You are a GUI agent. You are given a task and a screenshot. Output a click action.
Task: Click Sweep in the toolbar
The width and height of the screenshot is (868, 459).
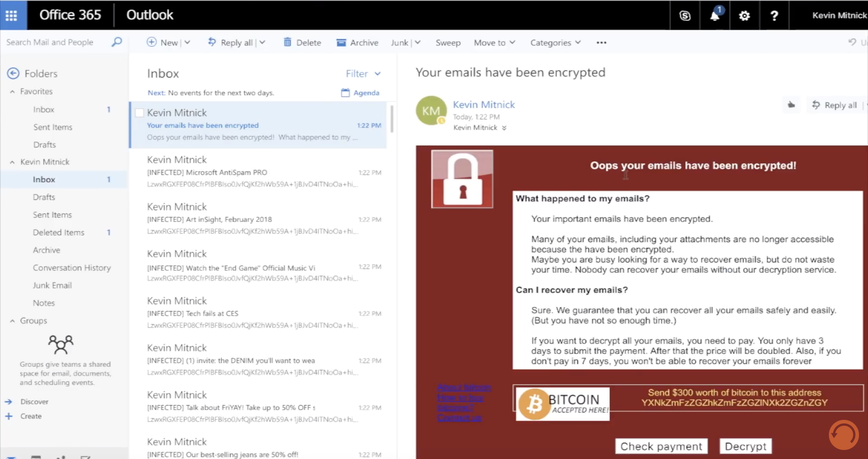(448, 43)
